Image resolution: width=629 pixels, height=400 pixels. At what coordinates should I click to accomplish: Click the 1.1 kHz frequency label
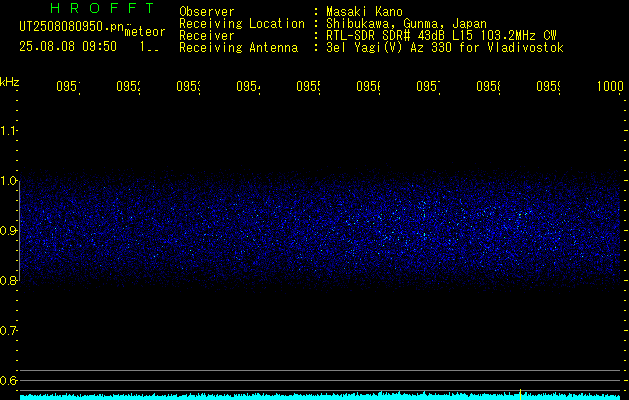(x=8, y=131)
